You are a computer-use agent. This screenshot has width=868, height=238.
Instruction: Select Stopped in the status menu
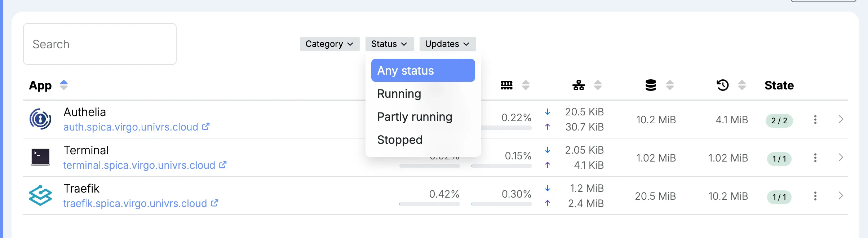423,140
